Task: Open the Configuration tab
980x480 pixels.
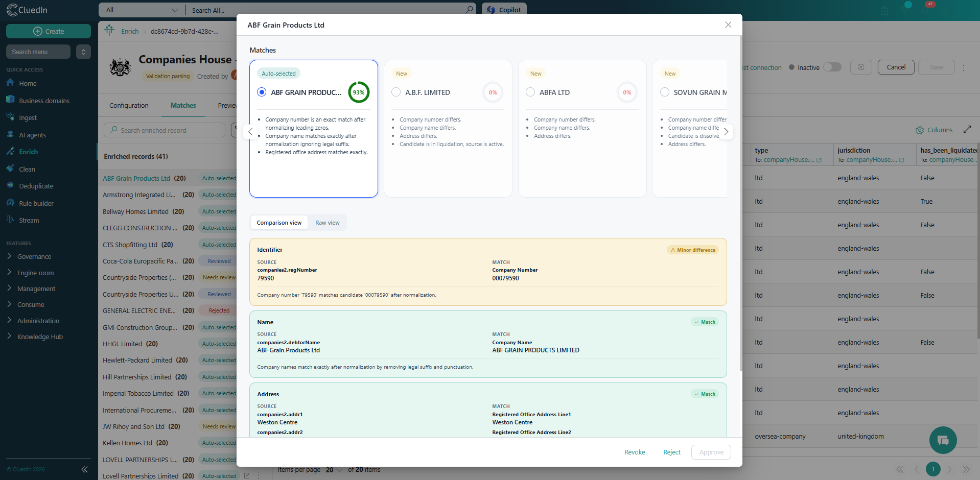Action: pos(129,105)
